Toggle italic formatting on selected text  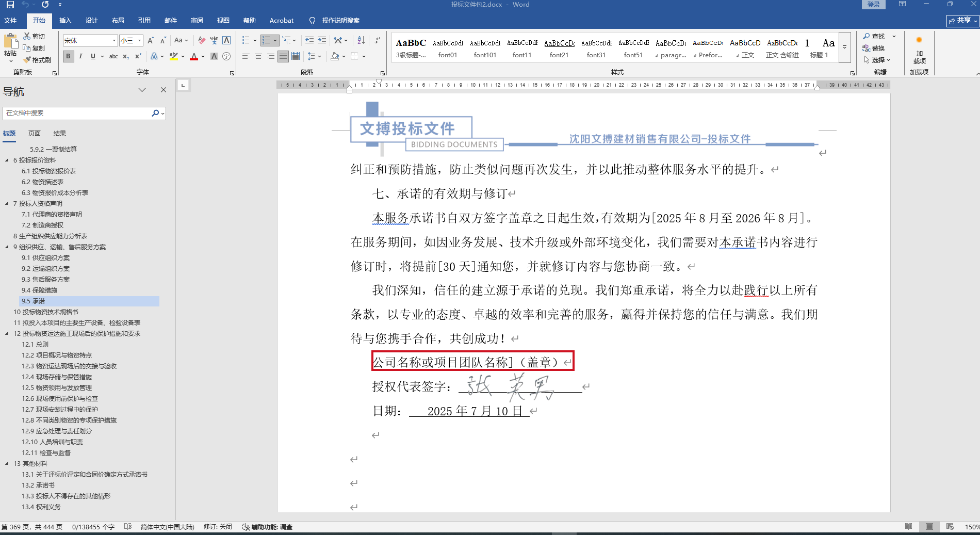80,56
